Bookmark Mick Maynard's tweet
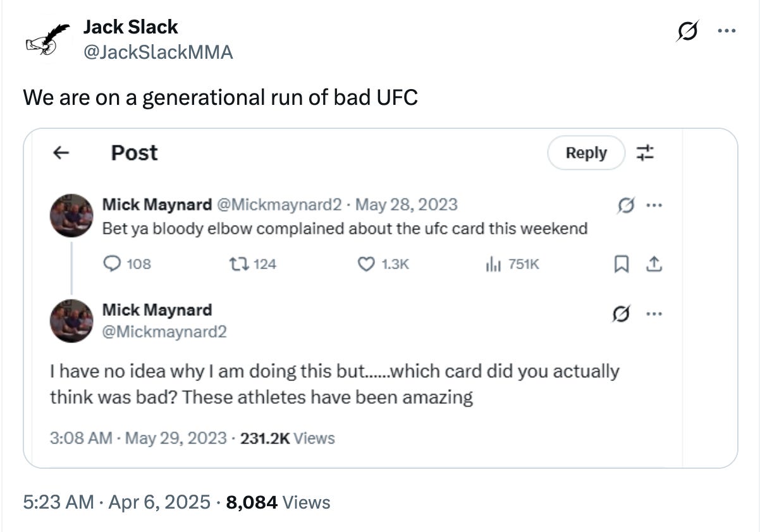 [622, 264]
